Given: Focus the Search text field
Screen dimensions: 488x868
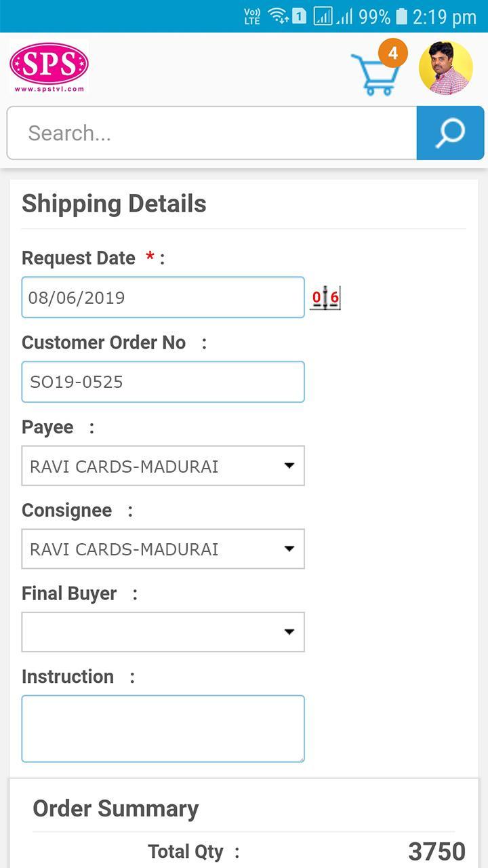Looking at the screenshot, I should [211, 133].
